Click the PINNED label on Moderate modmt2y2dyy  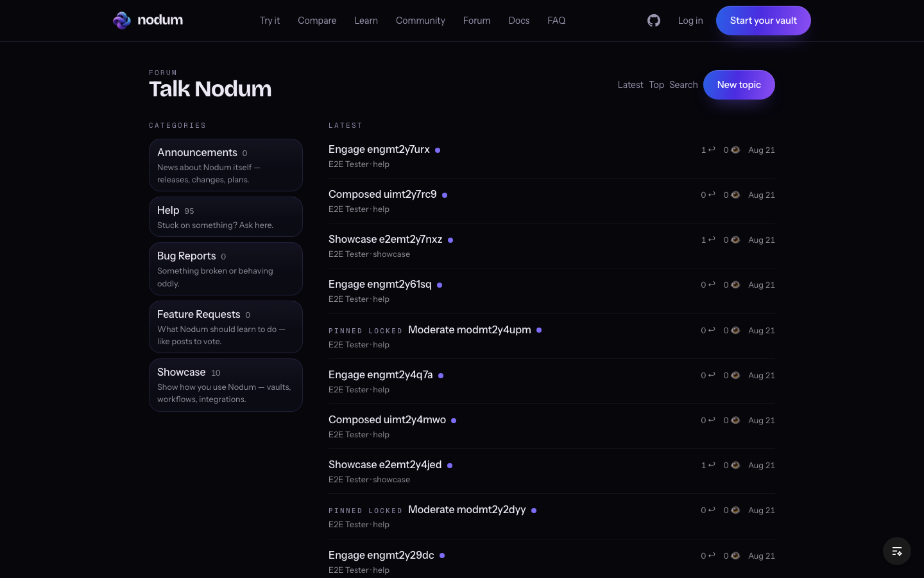pyautogui.click(x=345, y=511)
